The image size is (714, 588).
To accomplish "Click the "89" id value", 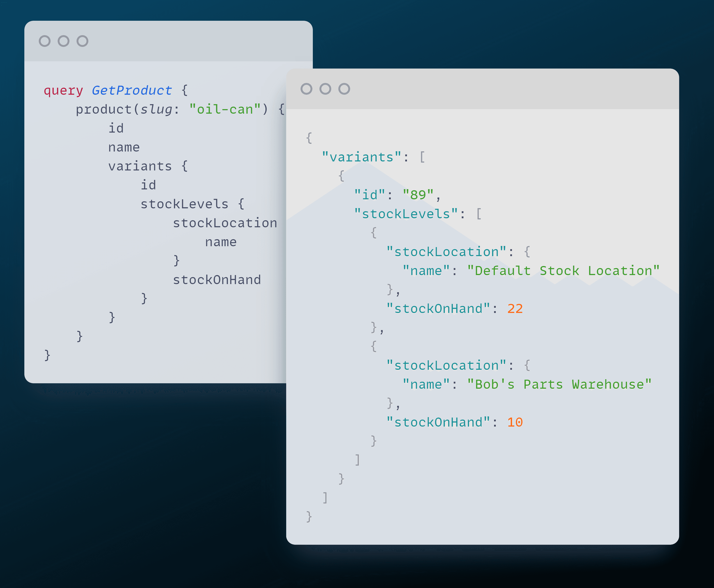I will click(x=418, y=195).
